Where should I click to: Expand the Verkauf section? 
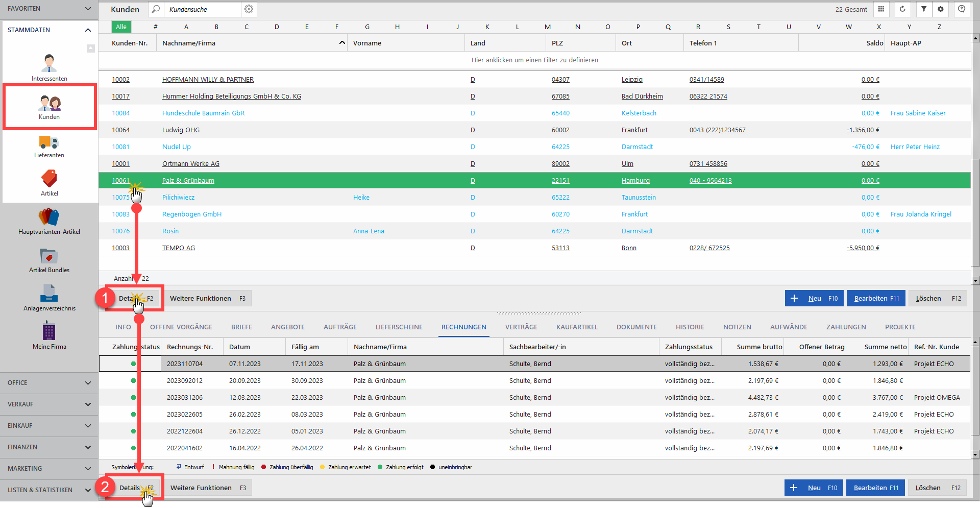(88, 404)
